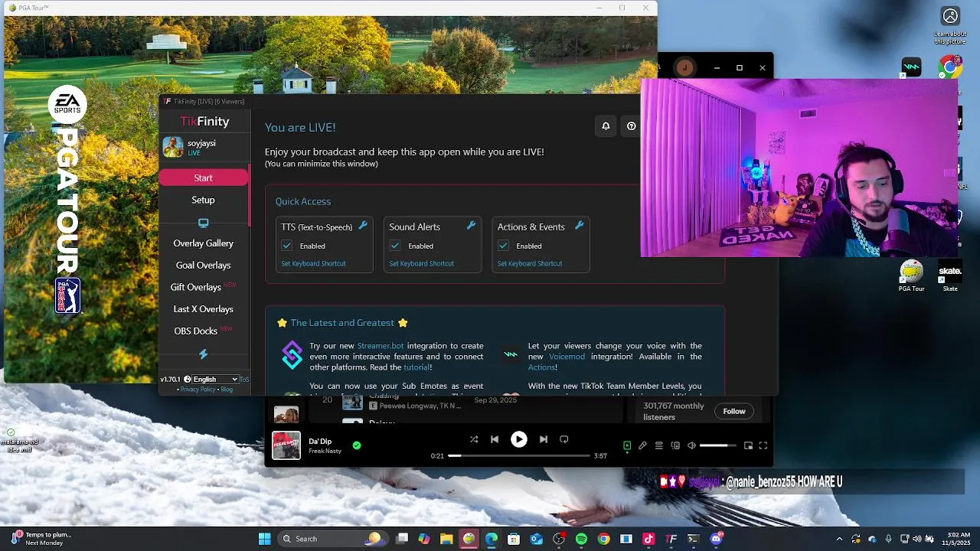Open the Voicemod link

pos(567,357)
